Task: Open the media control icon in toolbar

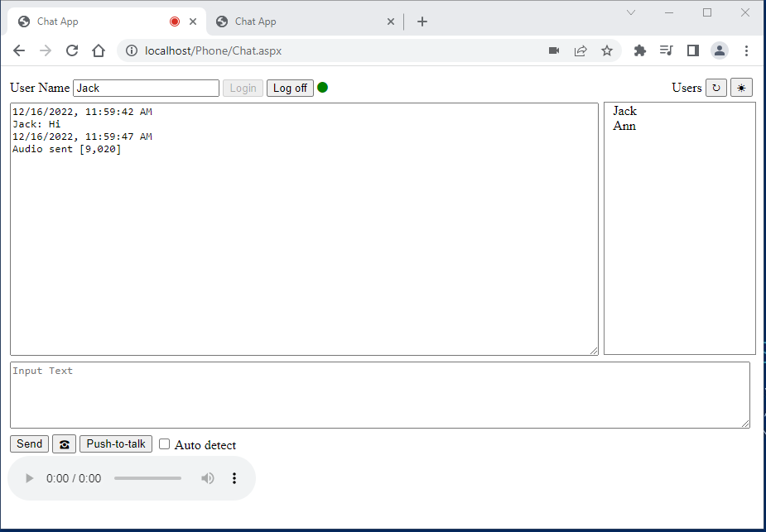Action: pos(667,50)
